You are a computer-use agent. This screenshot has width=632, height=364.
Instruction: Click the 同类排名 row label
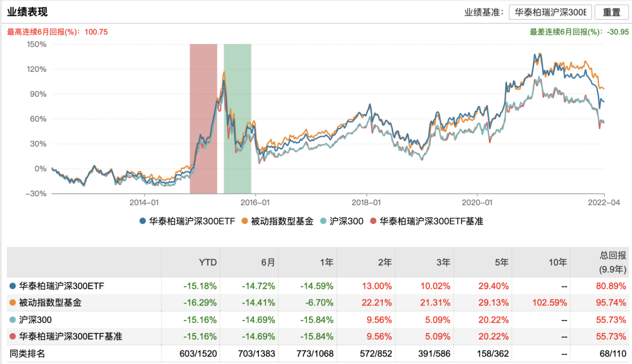coord(27,354)
